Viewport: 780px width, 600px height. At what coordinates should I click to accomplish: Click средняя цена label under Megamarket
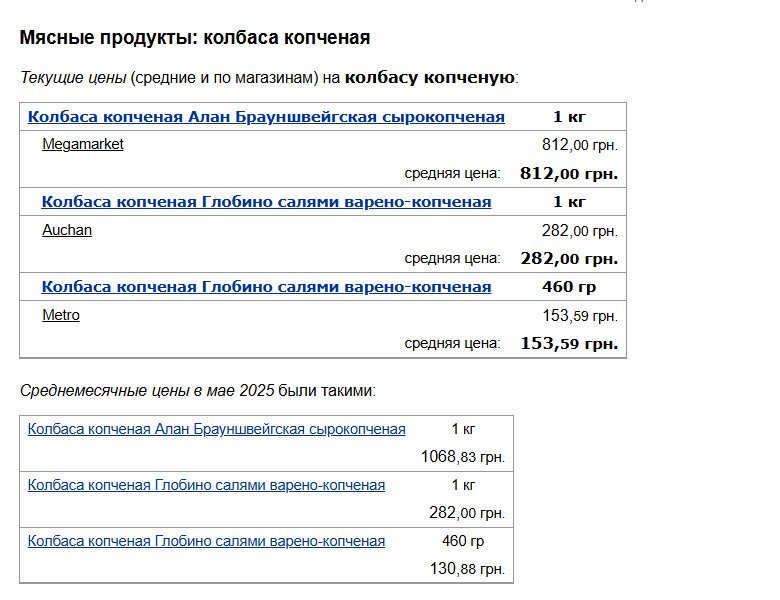coord(452,173)
